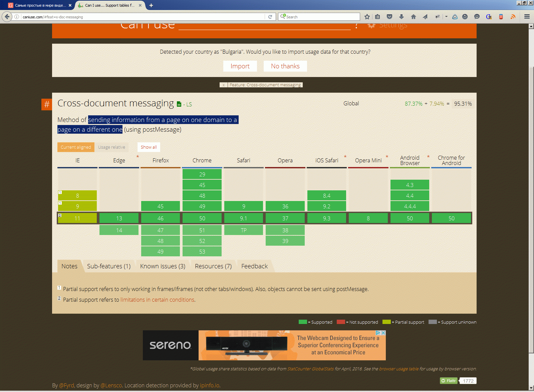
Task: Open the Notes tab
Action: pos(69,266)
